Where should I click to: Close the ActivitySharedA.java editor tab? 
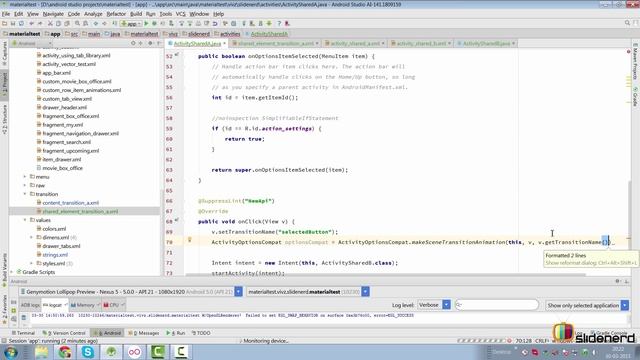224,43
